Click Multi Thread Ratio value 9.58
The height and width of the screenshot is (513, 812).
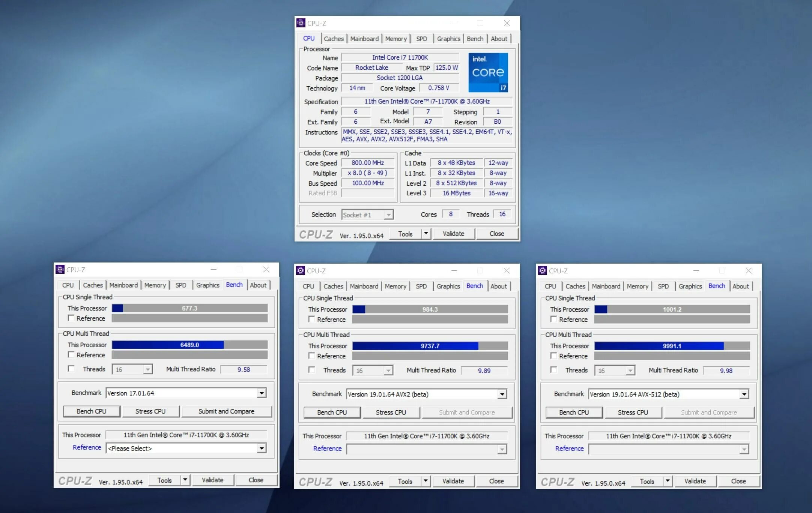pyautogui.click(x=244, y=369)
